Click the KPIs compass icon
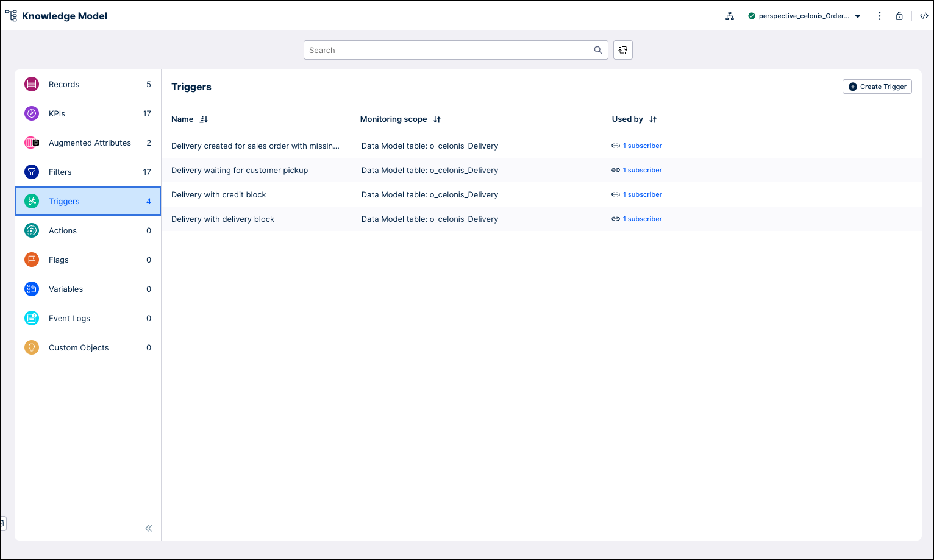Image resolution: width=934 pixels, height=560 pixels. (32, 113)
